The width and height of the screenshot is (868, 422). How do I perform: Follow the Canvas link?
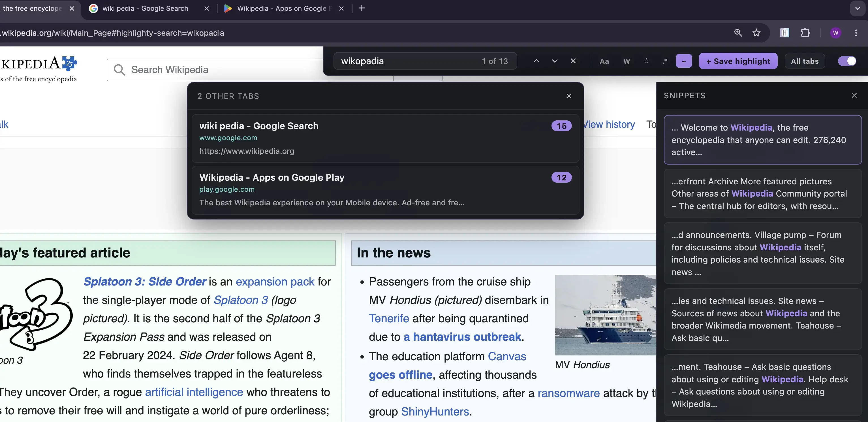point(507,356)
